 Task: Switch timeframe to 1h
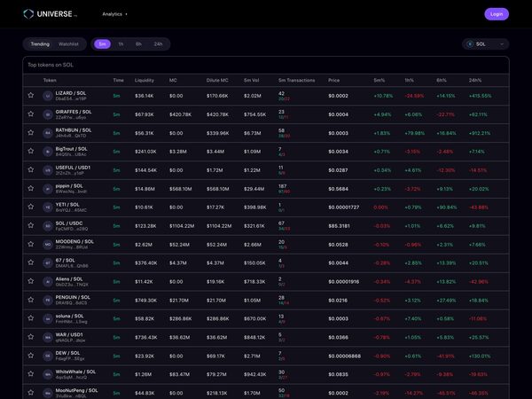tap(121, 44)
